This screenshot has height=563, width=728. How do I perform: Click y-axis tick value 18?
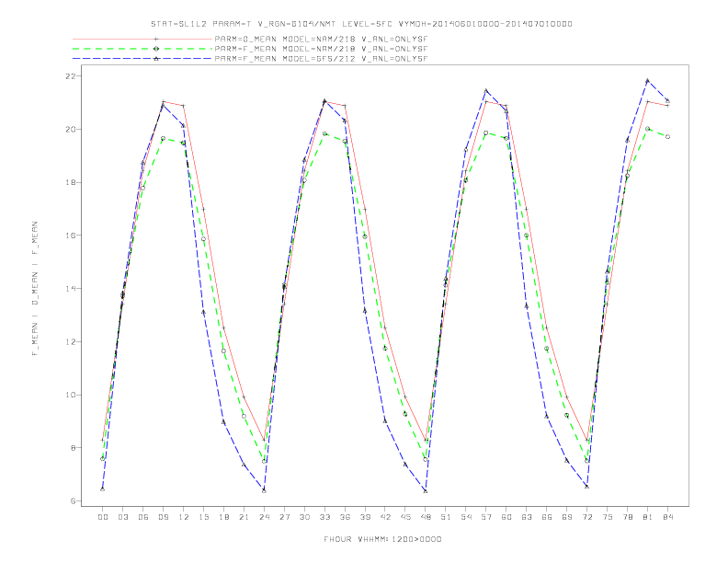pyautogui.click(x=71, y=182)
